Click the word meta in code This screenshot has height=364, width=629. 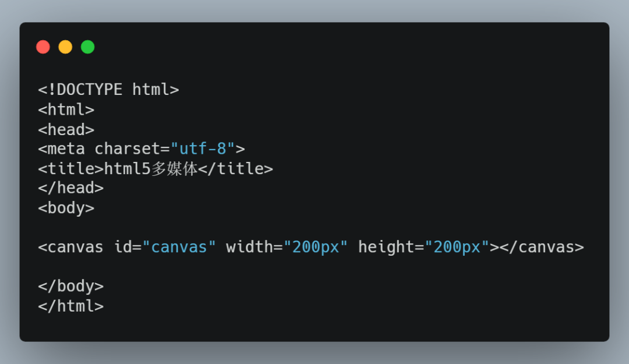(x=66, y=149)
